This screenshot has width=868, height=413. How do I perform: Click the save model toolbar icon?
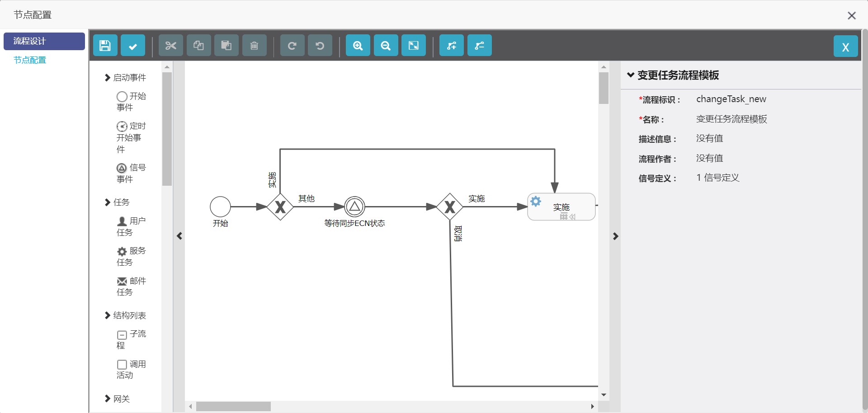click(105, 46)
